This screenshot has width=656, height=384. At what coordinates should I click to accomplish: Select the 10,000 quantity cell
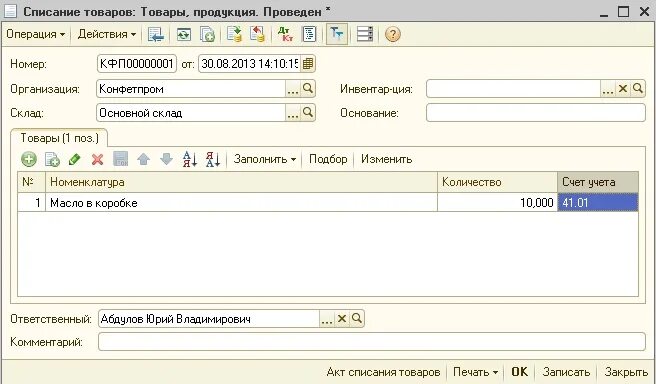(497, 203)
